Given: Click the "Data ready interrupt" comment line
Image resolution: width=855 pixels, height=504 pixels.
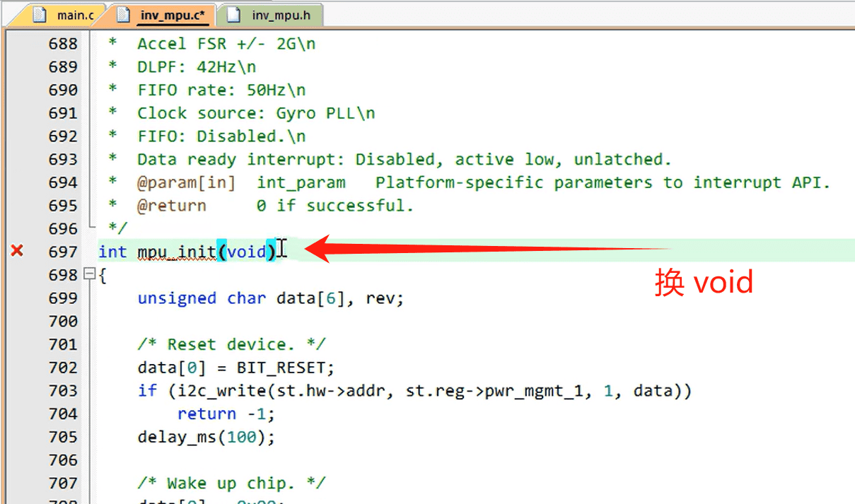Looking at the screenshot, I should coord(404,160).
